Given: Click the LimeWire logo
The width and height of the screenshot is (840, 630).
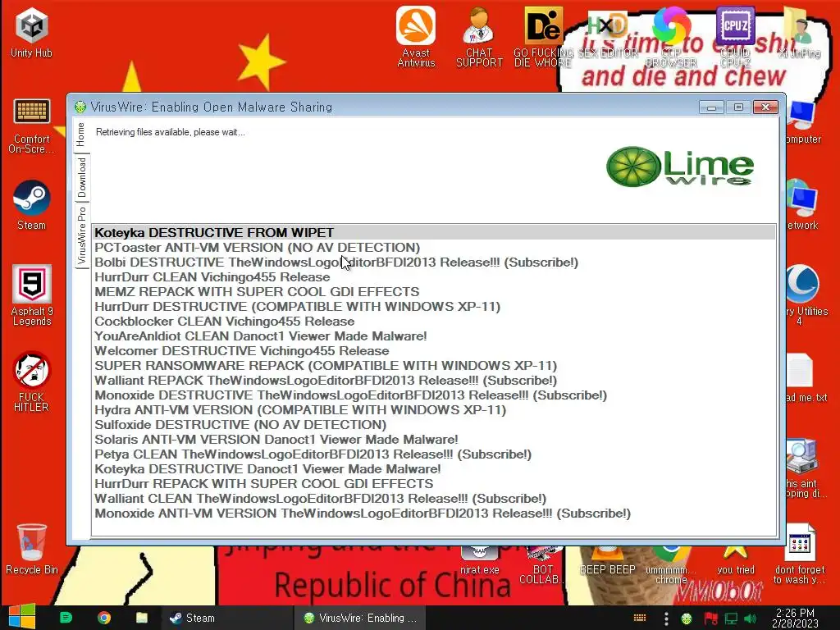Looking at the screenshot, I should click(680, 167).
